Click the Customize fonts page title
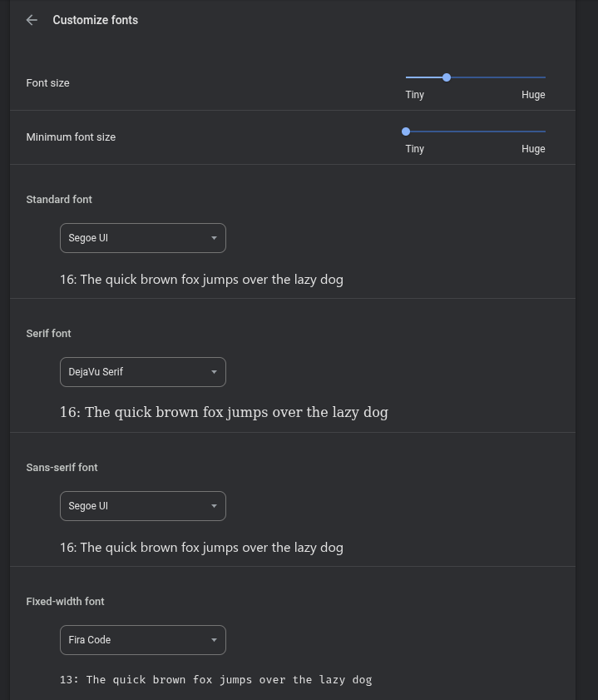 point(95,20)
